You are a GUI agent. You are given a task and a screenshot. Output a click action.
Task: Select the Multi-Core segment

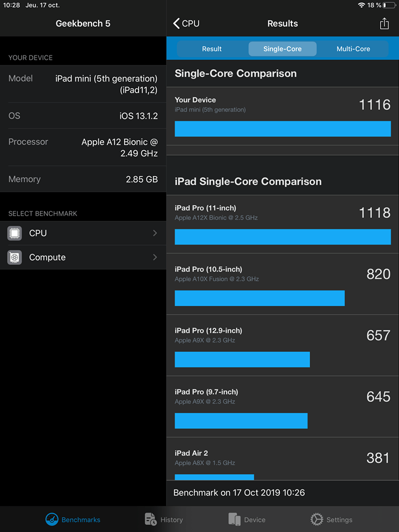tap(353, 49)
